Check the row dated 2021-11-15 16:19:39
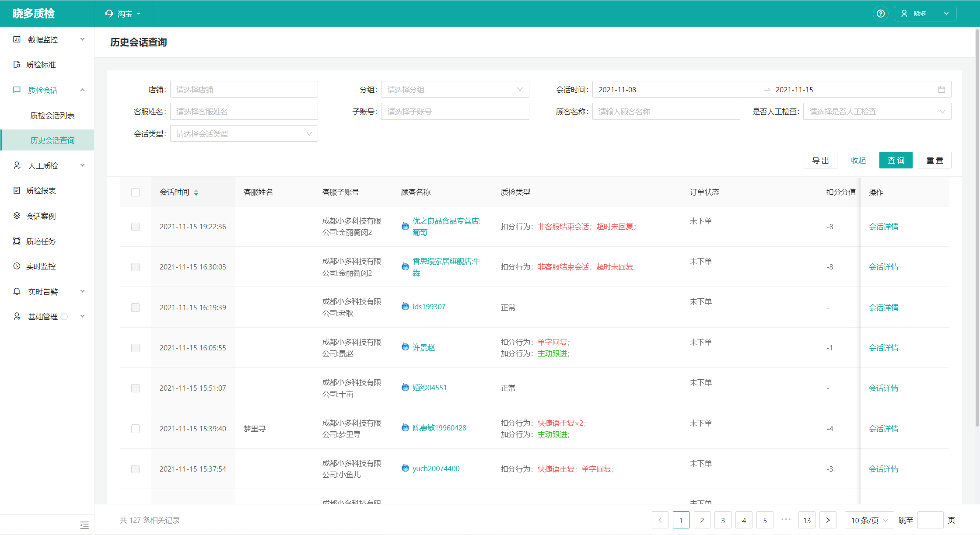The image size is (980, 535). click(x=135, y=308)
